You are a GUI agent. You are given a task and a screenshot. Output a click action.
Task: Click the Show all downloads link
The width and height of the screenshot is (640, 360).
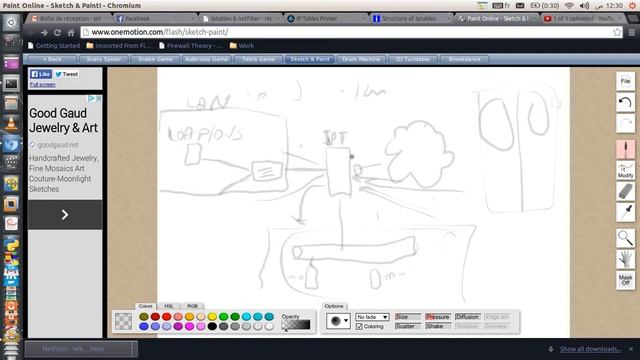[590, 349]
